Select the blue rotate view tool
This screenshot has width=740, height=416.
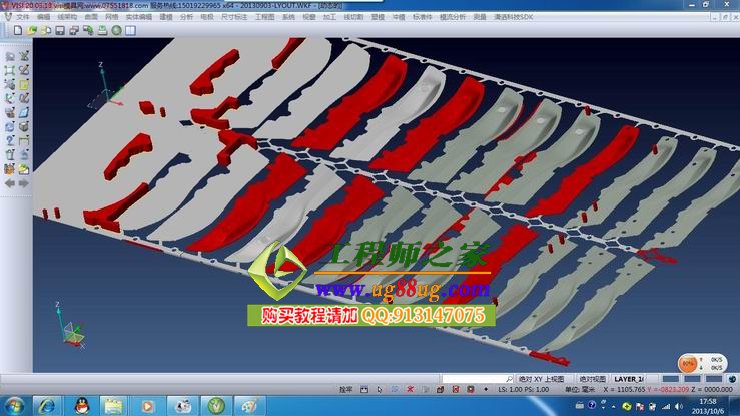coord(10,127)
